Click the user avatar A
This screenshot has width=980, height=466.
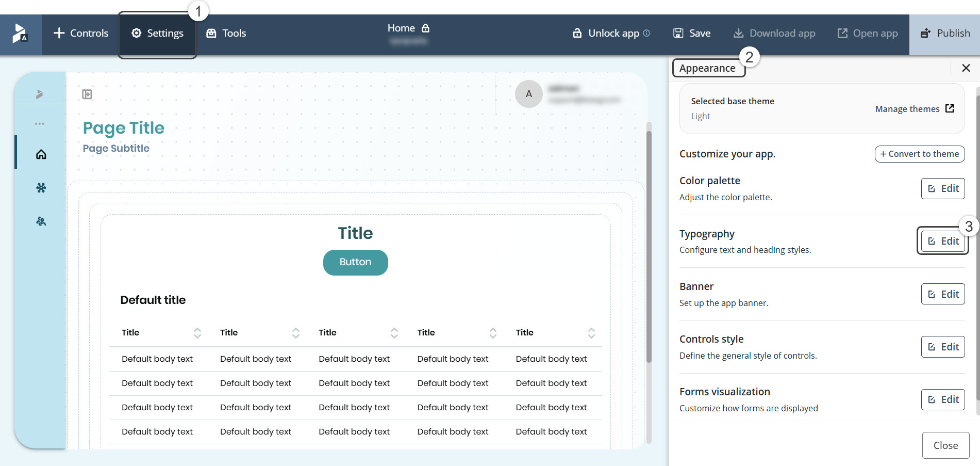(x=528, y=94)
